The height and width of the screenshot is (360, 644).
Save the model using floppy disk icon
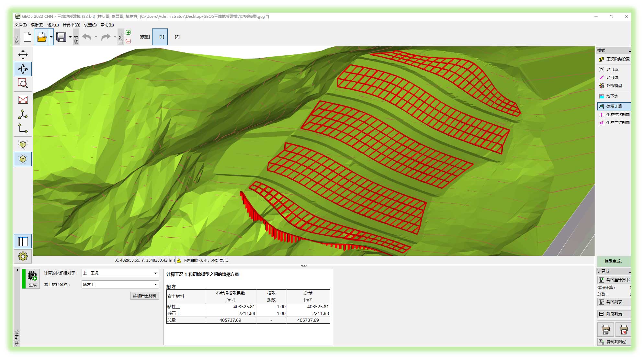(61, 37)
